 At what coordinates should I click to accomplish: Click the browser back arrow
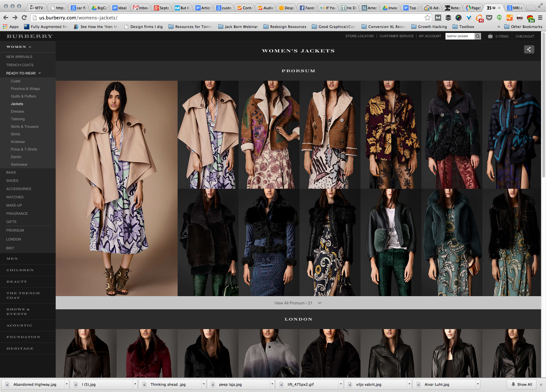tap(6, 17)
